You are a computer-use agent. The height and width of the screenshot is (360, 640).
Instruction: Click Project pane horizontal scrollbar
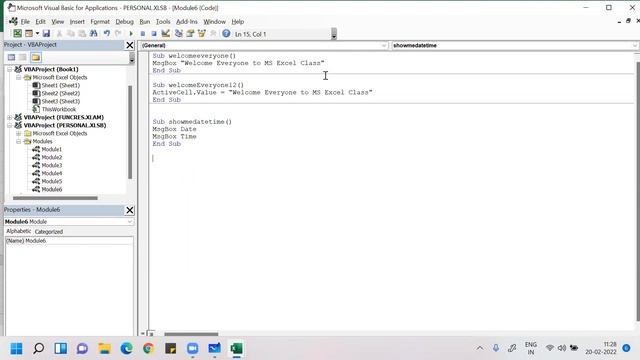pyautogui.click(x=55, y=198)
